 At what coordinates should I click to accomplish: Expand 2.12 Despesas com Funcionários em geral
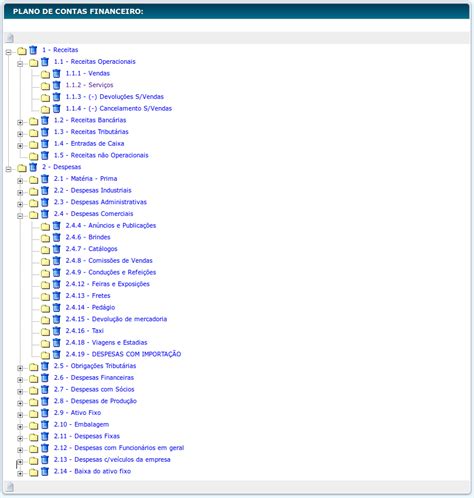coord(20,450)
